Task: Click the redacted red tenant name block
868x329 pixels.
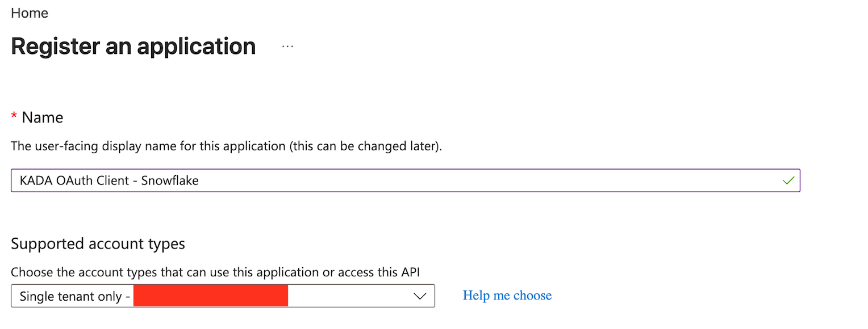Action: 211,296
